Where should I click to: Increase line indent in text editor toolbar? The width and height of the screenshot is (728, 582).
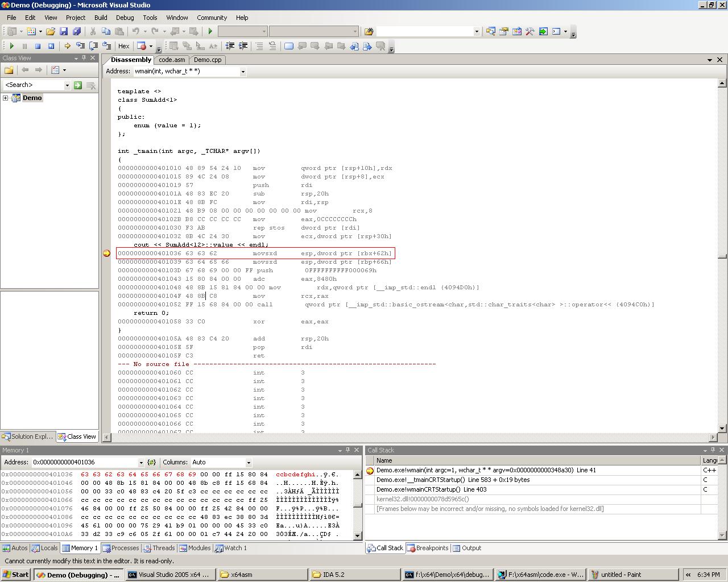tap(243, 46)
